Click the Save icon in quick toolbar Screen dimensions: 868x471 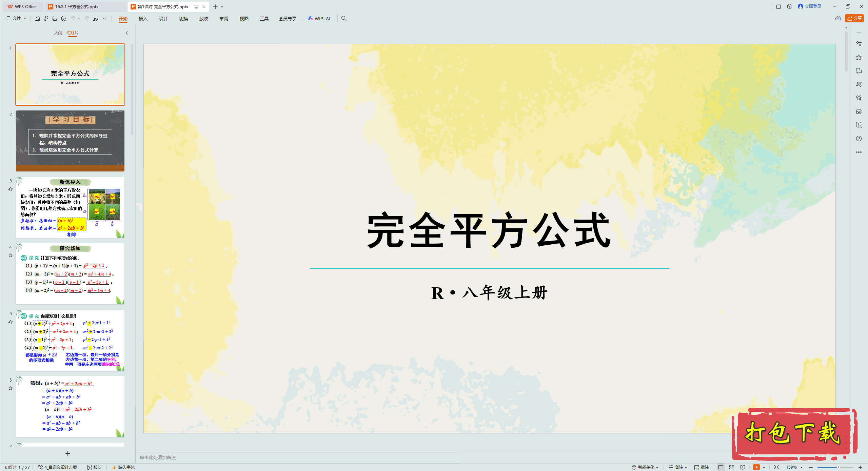click(x=37, y=18)
